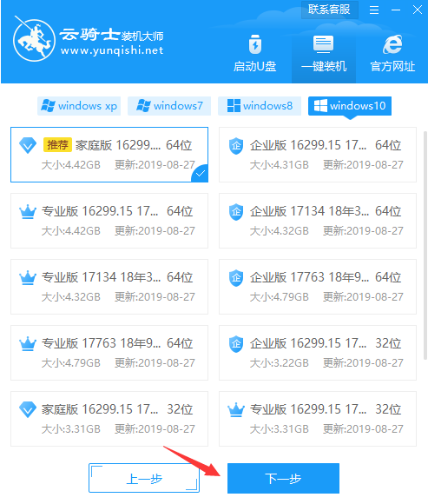Choose 专业版 17763 18年9月 64位 image
This screenshot has height=504, width=428.
tap(109, 353)
